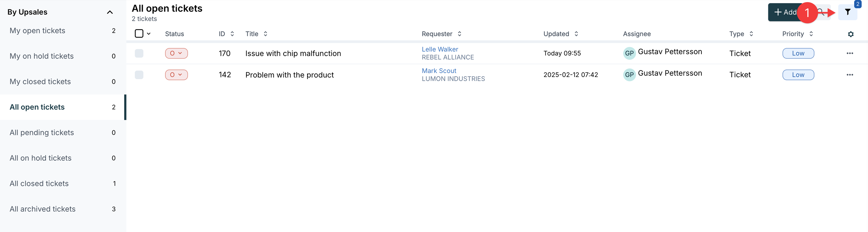Click the Add ticket button
This screenshot has height=232, width=868.
[x=785, y=12]
